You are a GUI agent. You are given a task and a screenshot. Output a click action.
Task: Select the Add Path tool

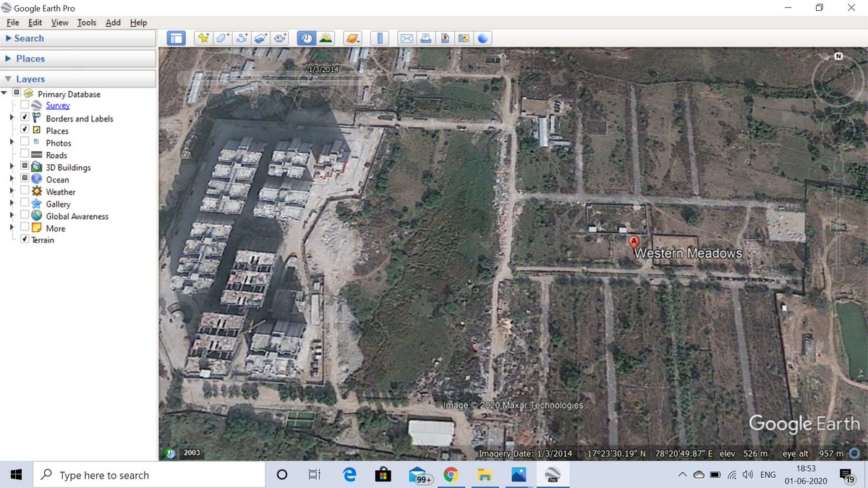pyautogui.click(x=242, y=38)
